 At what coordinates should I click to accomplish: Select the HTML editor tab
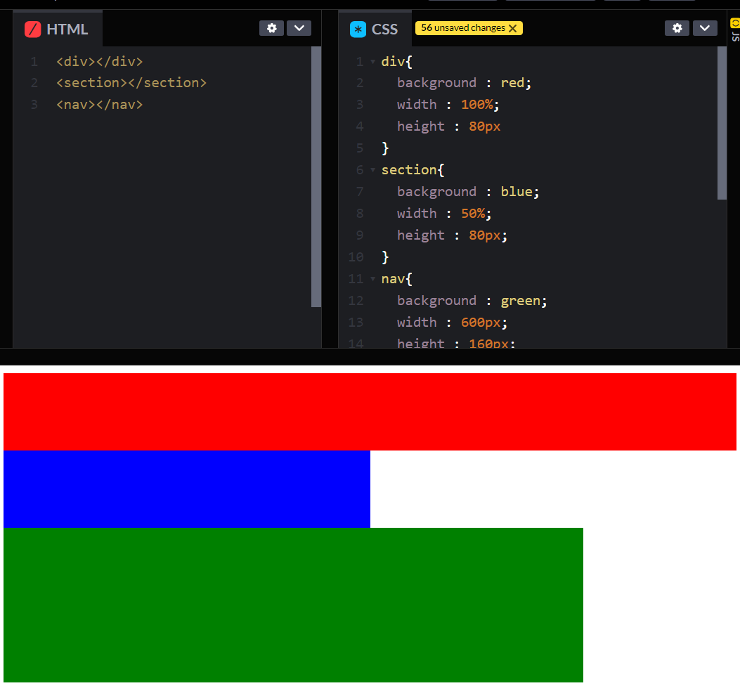click(57, 29)
